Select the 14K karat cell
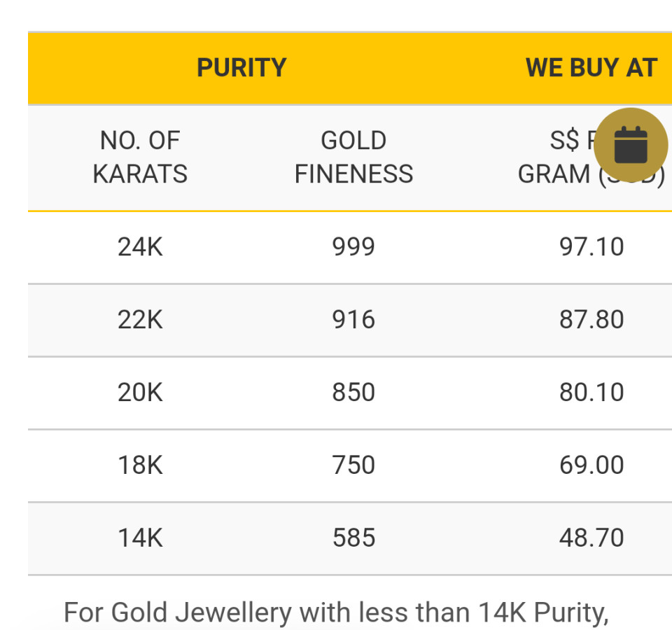This screenshot has height=630, width=672. click(x=140, y=538)
